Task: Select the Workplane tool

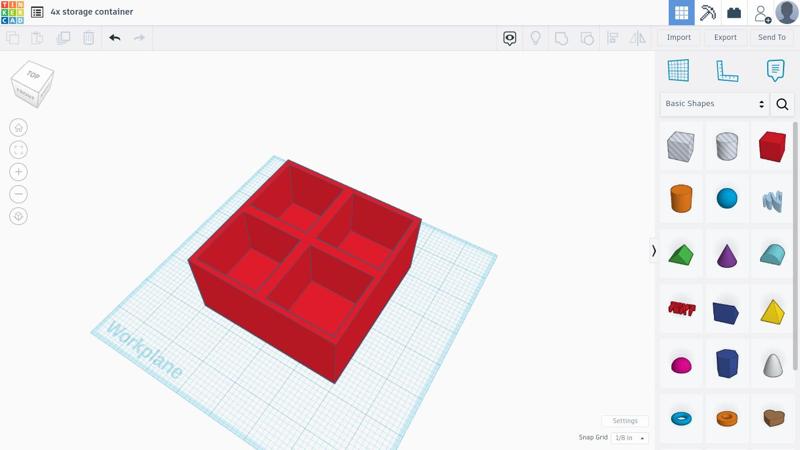Action: (x=679, y=70)
